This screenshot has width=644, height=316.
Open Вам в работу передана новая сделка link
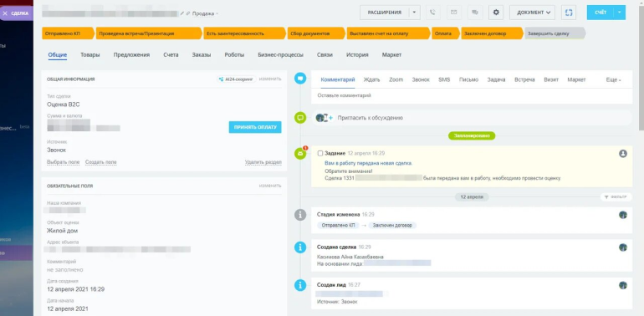pyautogui.click(x=368, y=163)
